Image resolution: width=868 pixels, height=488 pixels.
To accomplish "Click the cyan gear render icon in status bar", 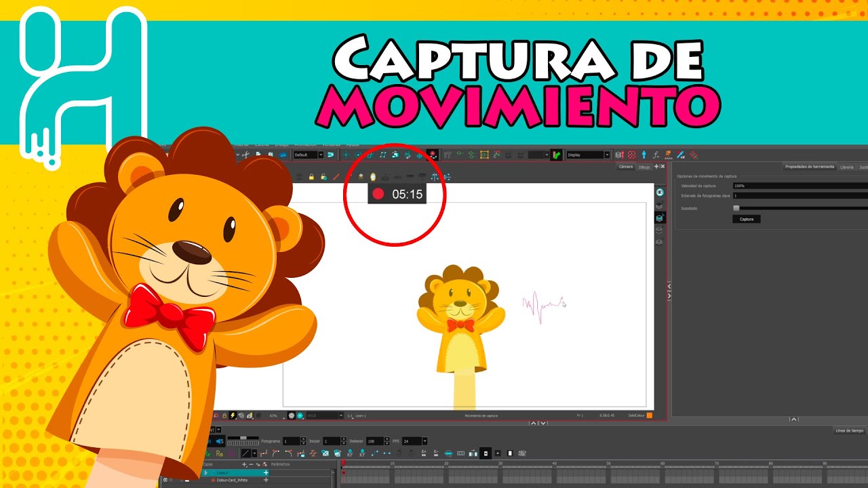I will coord(300,415).
